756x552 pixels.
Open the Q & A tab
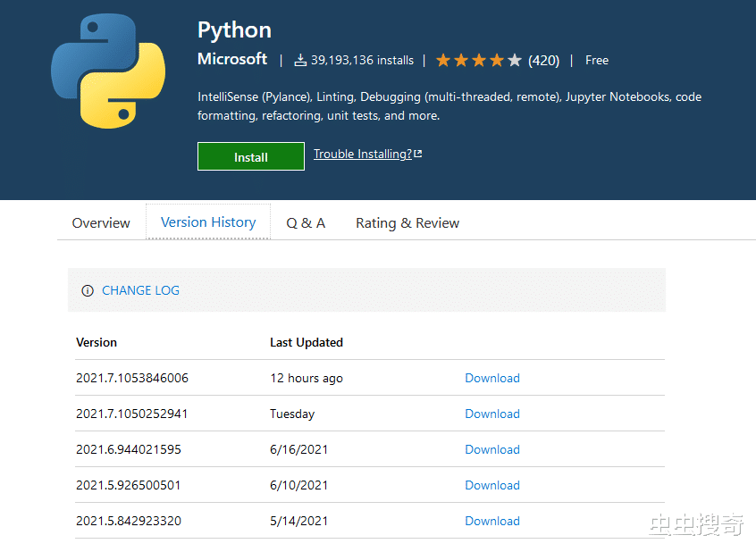(306, 222)
